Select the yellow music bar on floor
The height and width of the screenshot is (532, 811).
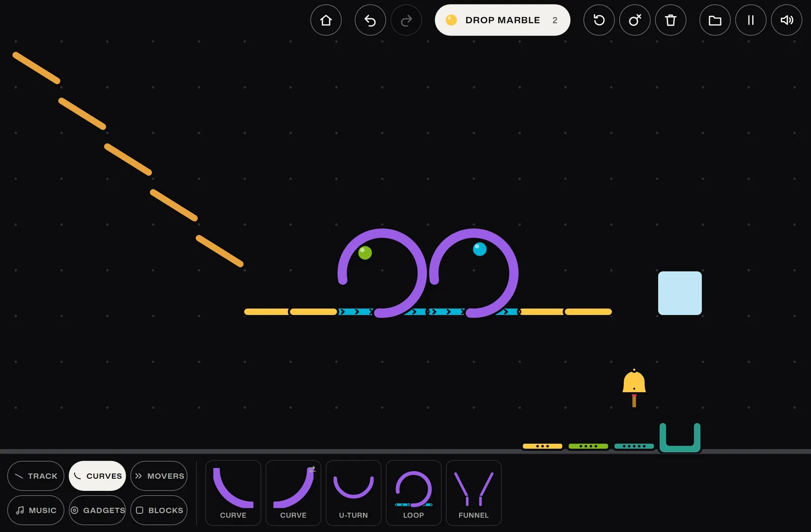tap(542, 446)
